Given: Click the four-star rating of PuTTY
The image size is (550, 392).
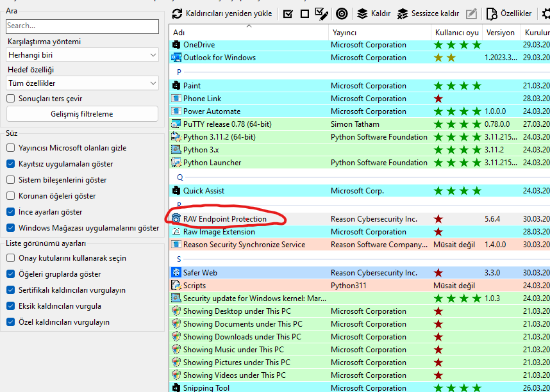Looking at the screenshot, I should pyautogui.click(x=457, y=124).
